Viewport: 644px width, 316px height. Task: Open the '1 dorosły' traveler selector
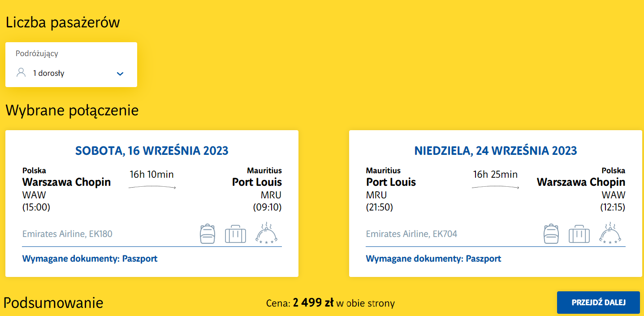(49, 73)
